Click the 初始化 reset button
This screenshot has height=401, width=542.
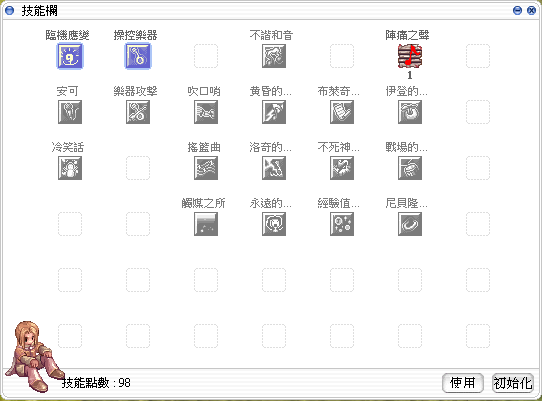click(513, 383)
